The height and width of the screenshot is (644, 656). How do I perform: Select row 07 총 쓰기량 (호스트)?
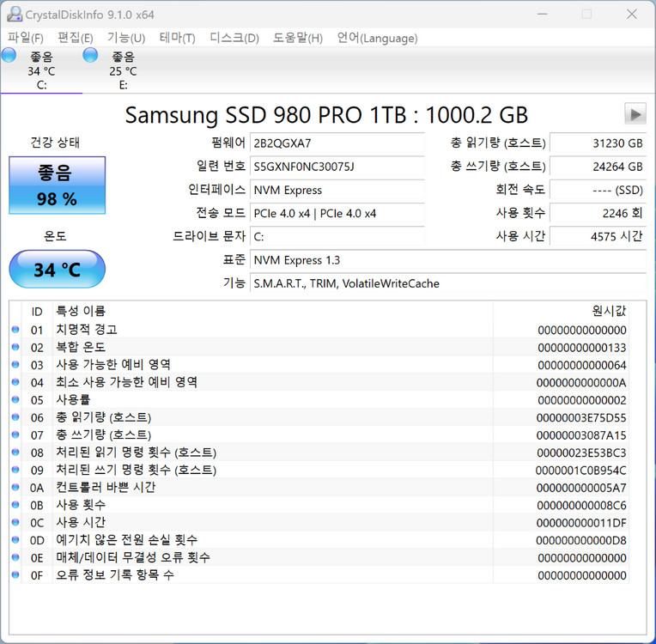319,435
